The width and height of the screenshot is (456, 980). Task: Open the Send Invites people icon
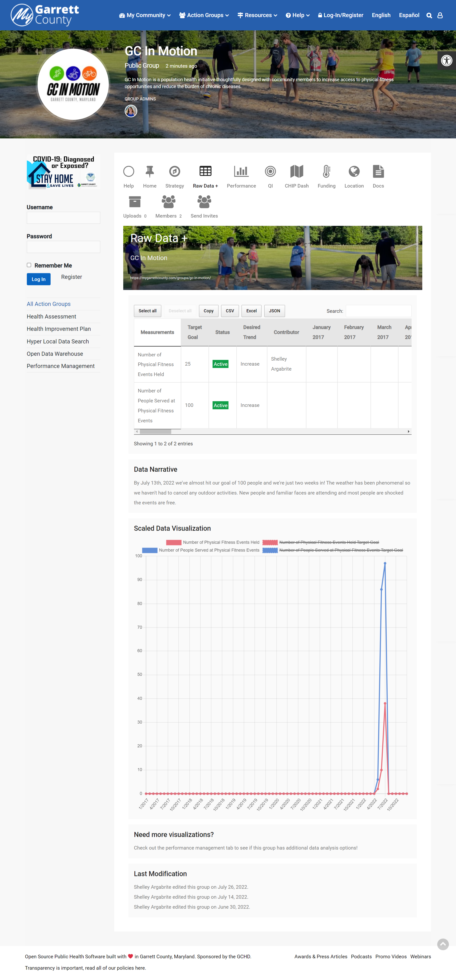pyautogui.click(x=204, y=202)
